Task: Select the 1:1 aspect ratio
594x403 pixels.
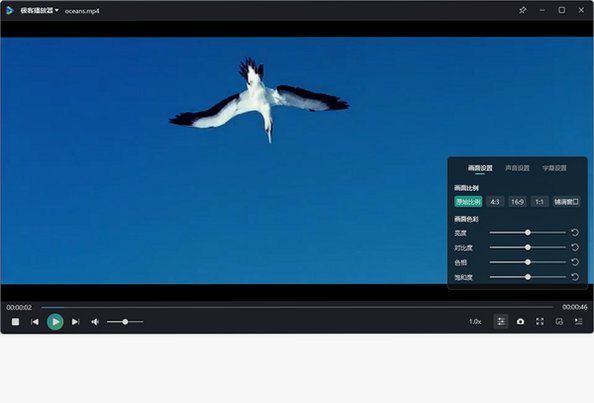Action: (x=539, y=202)
